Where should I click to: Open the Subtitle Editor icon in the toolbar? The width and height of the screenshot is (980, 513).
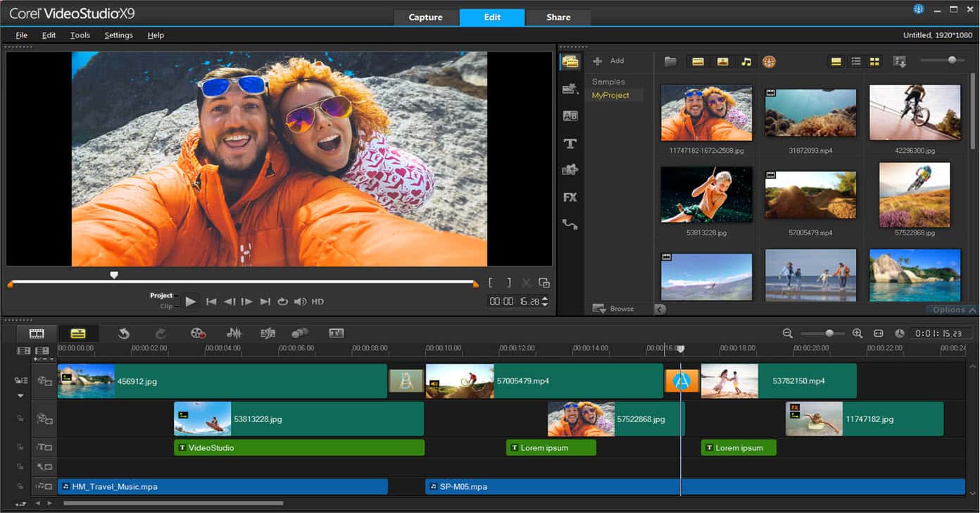point(337,333)
